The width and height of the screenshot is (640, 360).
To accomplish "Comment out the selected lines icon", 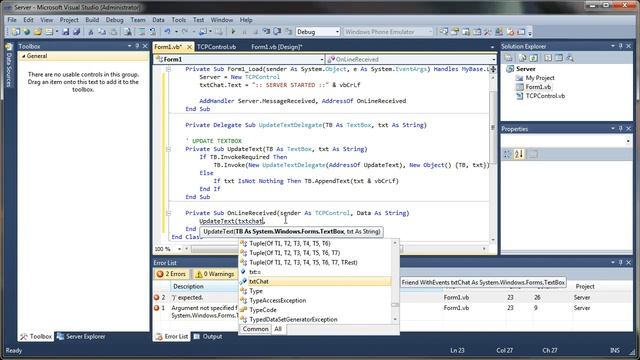I will coord(142,32).
